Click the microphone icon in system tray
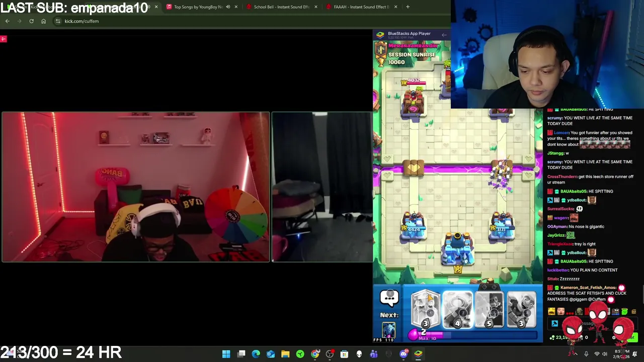 click(586, 354)
